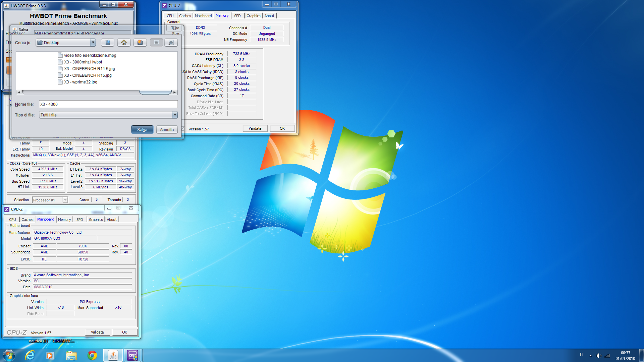
Task: Select file 'X3 - CINEBENCH R15.jpg'
Action: click(x=88, y=75)
